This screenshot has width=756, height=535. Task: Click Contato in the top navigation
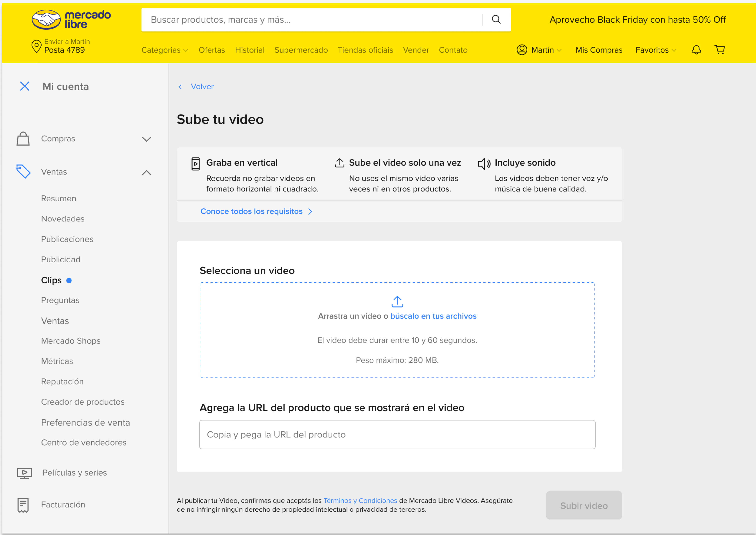[x=453, y=50]
